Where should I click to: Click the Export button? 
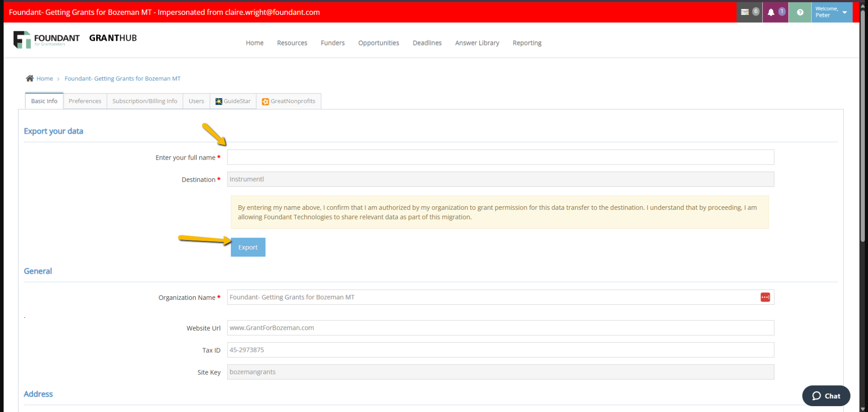pos(248,247)
